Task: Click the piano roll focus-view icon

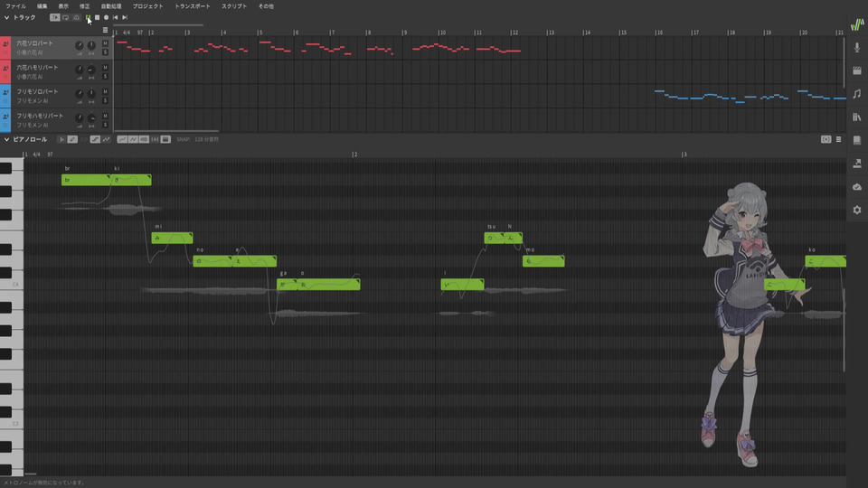Action: click(826, 139)
